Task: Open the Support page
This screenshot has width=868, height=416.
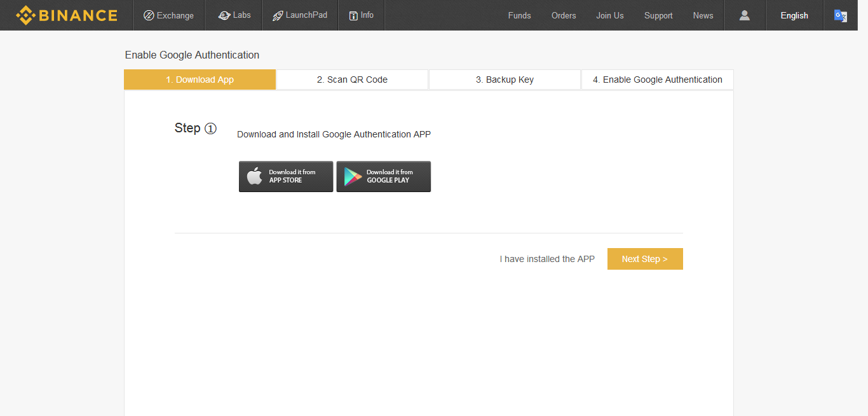Action: 658,15
